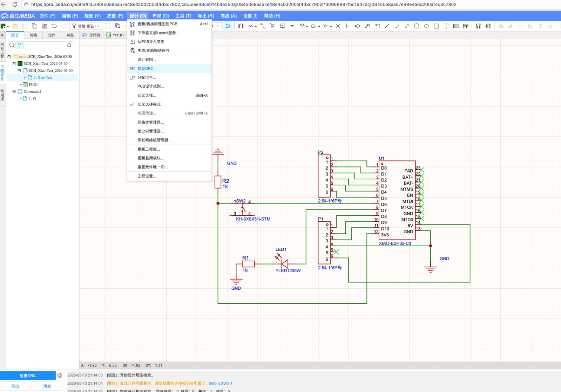This screenshot has width=561, height=392.
Task: Open the 所有工程 side panel tab
Action: (x=2, y=50)
